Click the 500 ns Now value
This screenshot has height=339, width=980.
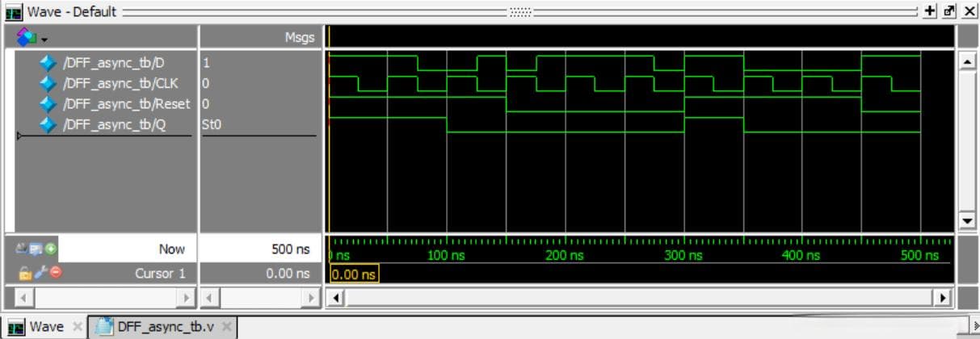291,249
